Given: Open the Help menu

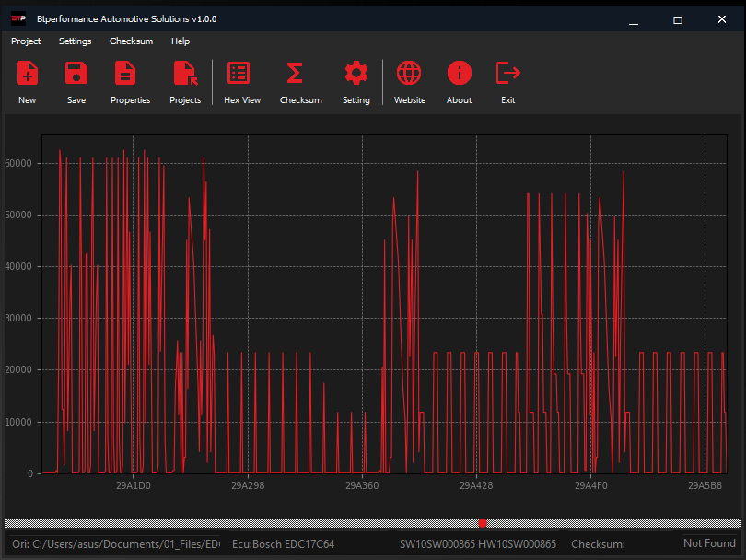Looking at the screenshot, I should click(181, 41).
